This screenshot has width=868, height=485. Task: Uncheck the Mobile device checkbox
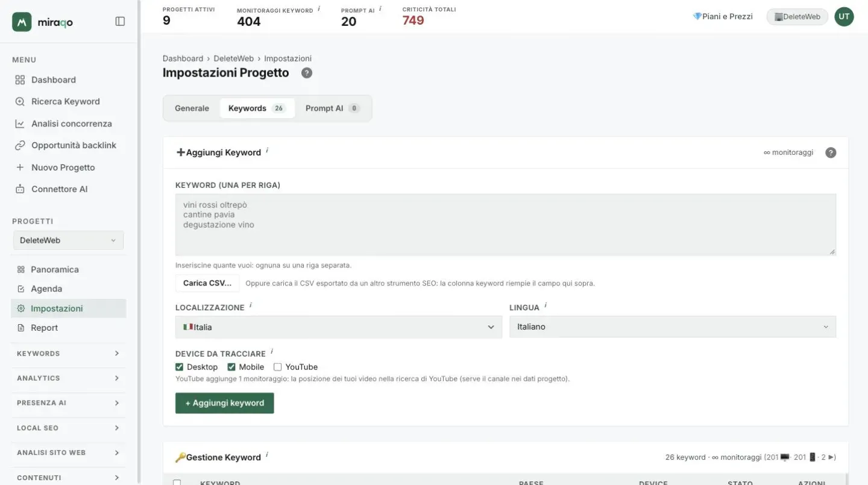pos(231,367)
